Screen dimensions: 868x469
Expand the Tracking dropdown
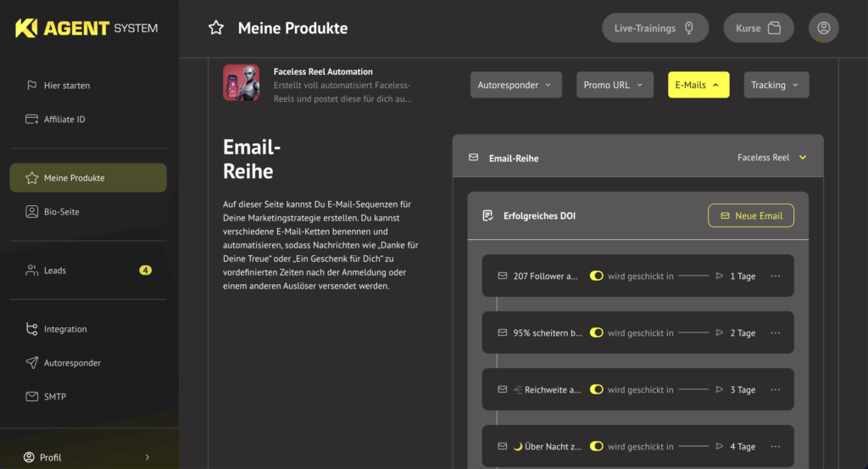(x=776, y=85)
